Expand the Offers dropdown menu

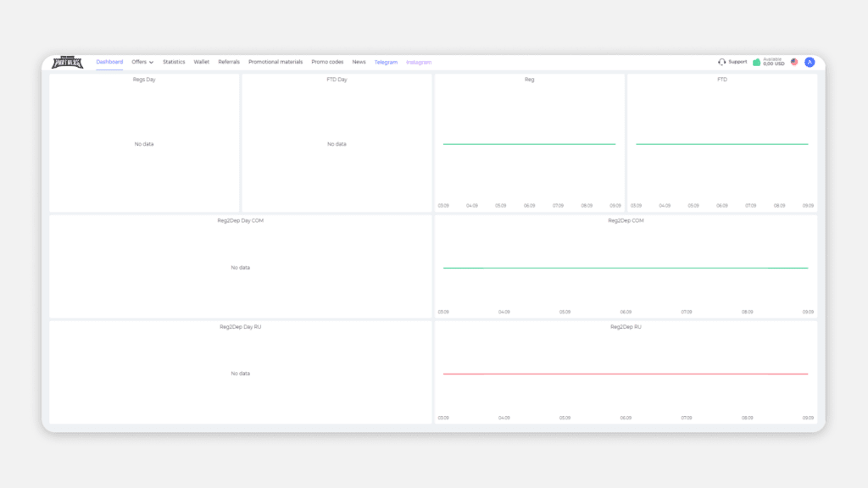[142, 62]
